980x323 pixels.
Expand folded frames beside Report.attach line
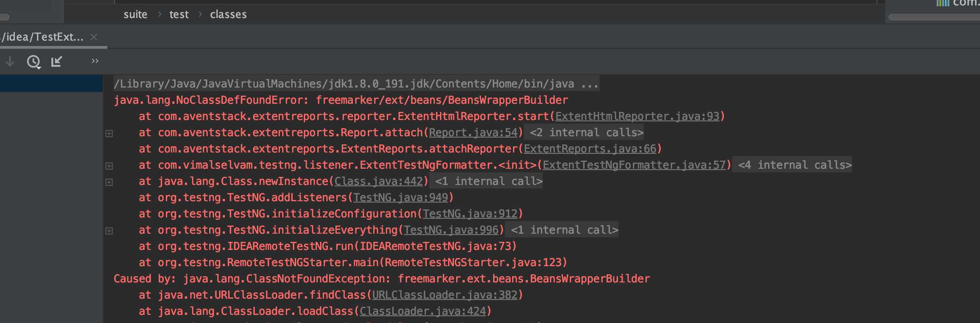point(109,133)
